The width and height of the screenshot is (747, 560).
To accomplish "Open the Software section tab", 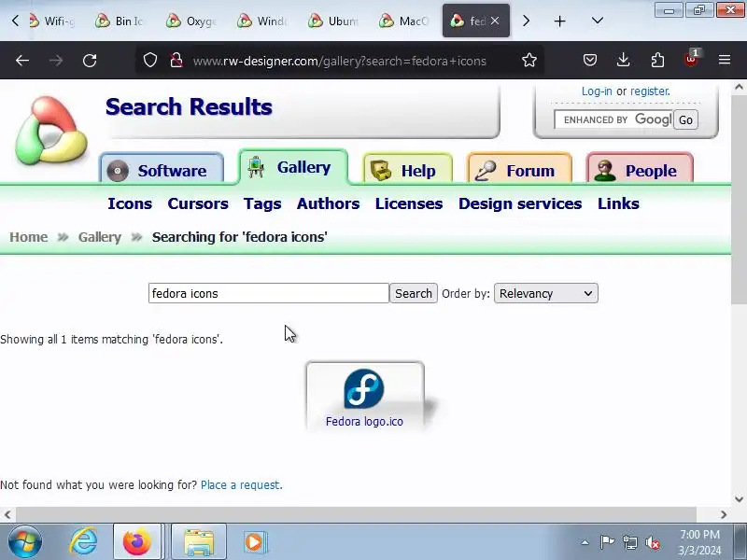I will pyautogui.click(x=162, y=170).
